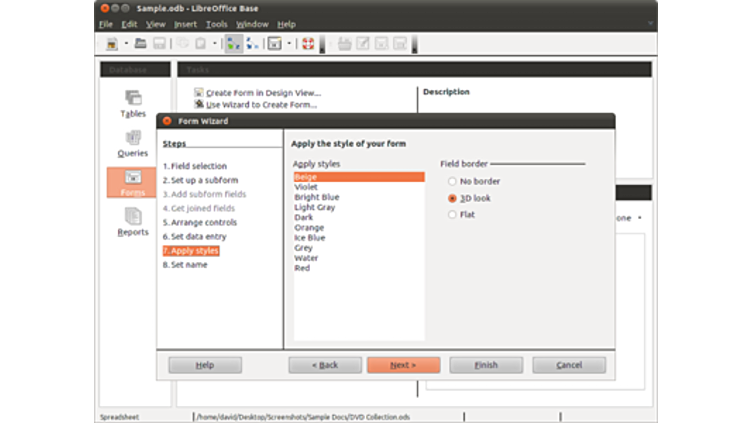Open the Form toolbar button dropdown arrow
752x423 pixels.
[290, 44]
